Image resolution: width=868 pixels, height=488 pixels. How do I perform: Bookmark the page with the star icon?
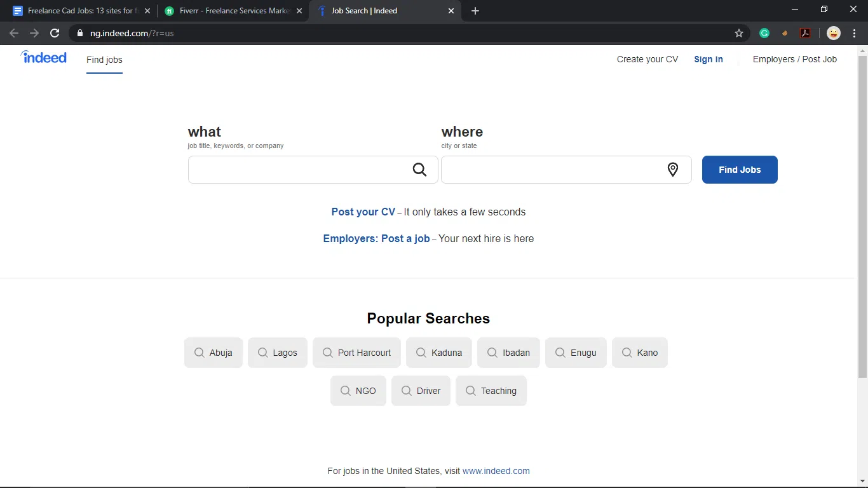click(739, 33)
